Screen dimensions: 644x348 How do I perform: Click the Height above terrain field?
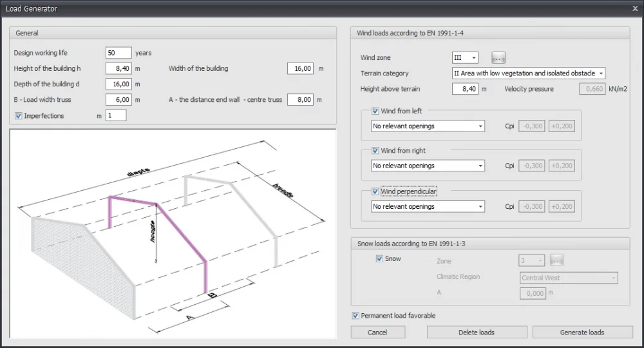(x=466, y=89)
